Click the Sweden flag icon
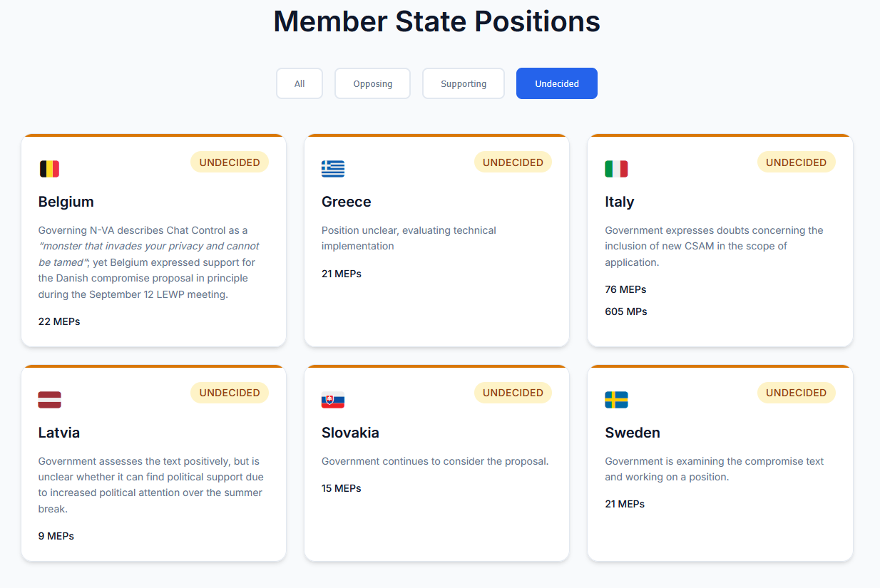This screenshot has height=588, width=880. [x=616, y=400]
